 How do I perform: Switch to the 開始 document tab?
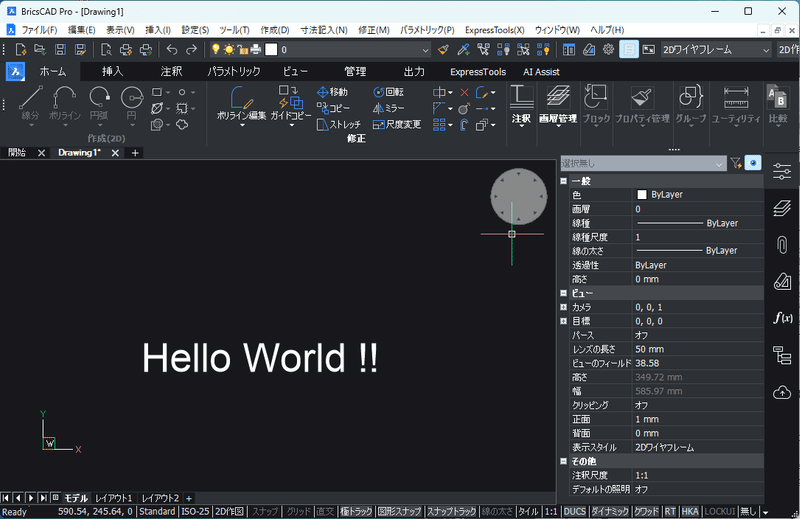(x=17, y=153)
